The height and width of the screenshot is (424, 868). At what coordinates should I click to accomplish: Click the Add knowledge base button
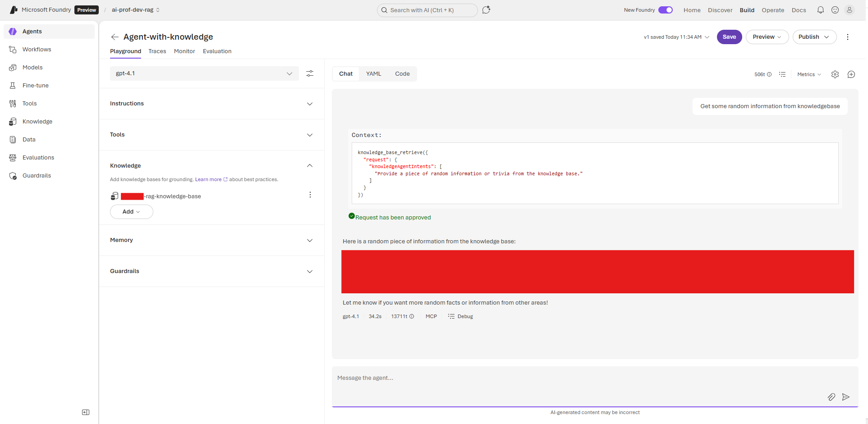pos(132,212)
